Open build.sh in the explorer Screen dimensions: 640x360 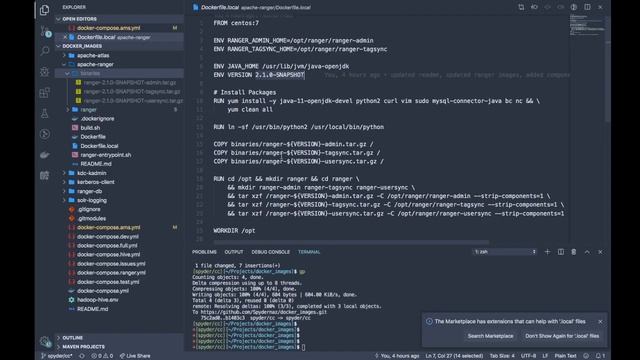point(90,128)
